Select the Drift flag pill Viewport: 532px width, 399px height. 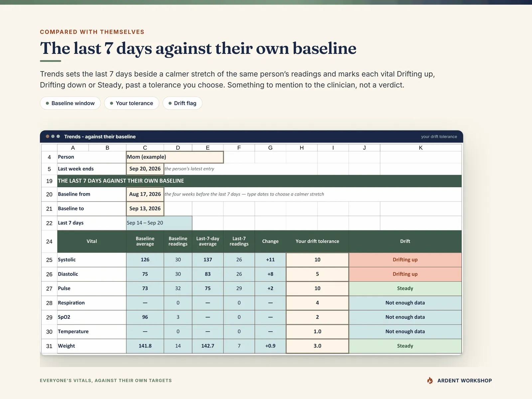pyautogui.click(x=182, y=103)
